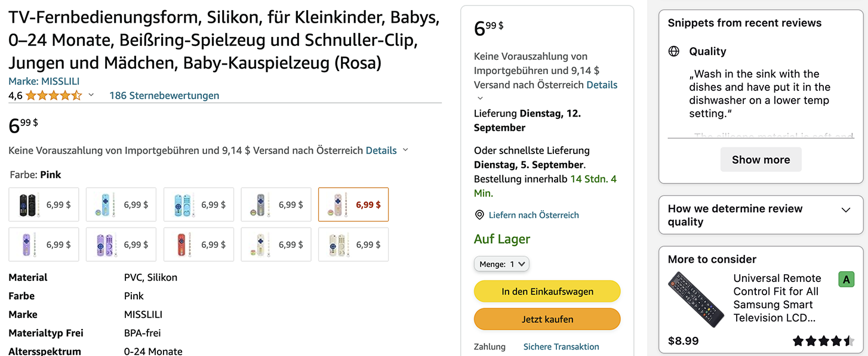Add item via 'In den Einkaufswagen'
The width and height of the screenshot is (868, 356).
click(547, 291)
